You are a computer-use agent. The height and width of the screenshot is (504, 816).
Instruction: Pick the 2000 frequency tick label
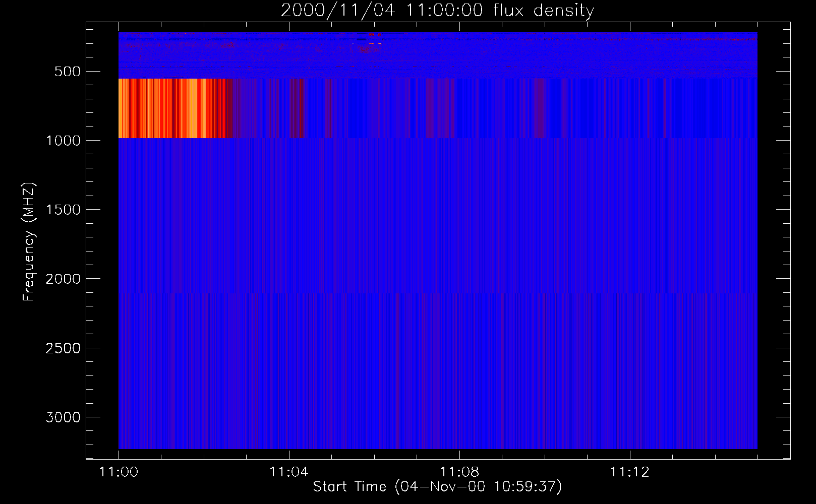[63, 279]
